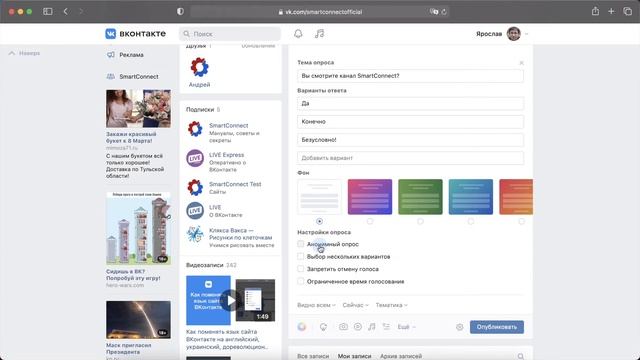Screen dimensions: 640x360
Task: Click the Тема опроса input field
Action: (410, 76)
